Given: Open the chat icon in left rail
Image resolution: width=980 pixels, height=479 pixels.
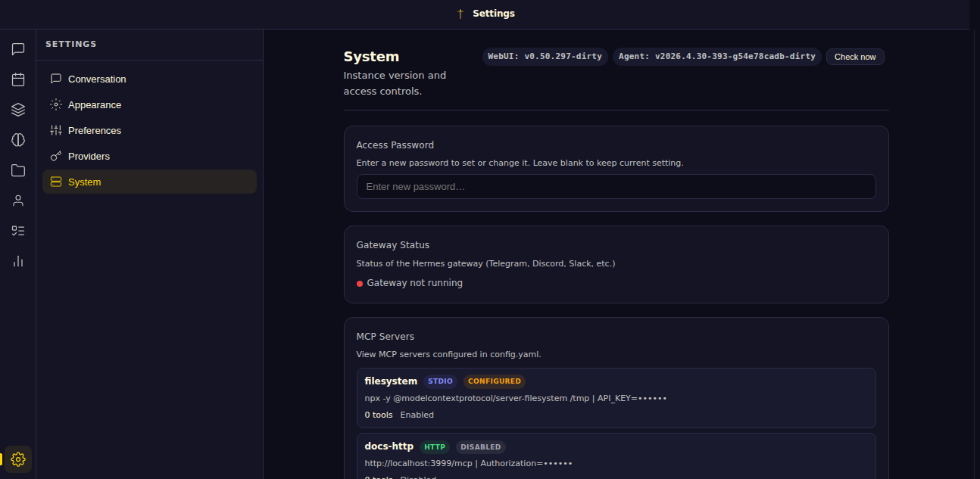Looking at the screenshot, I should [x=18, y=49].
